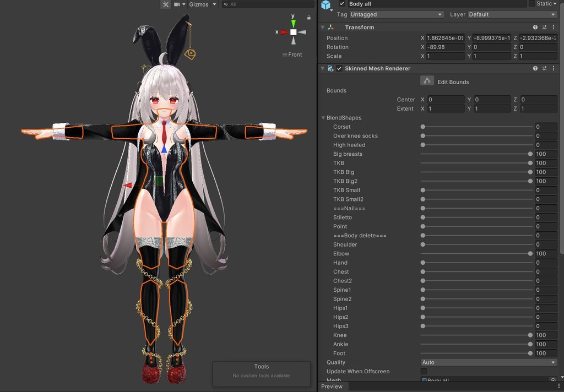Open the Tag Untagged dropdown
Screen dimensions: 564x392
(x=396, y=14)
